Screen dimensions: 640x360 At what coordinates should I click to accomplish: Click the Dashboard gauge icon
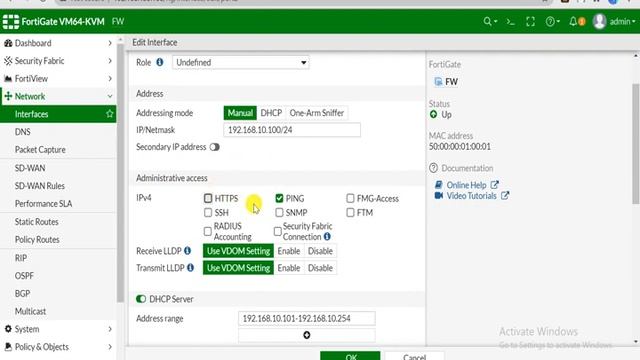(8, 43)
